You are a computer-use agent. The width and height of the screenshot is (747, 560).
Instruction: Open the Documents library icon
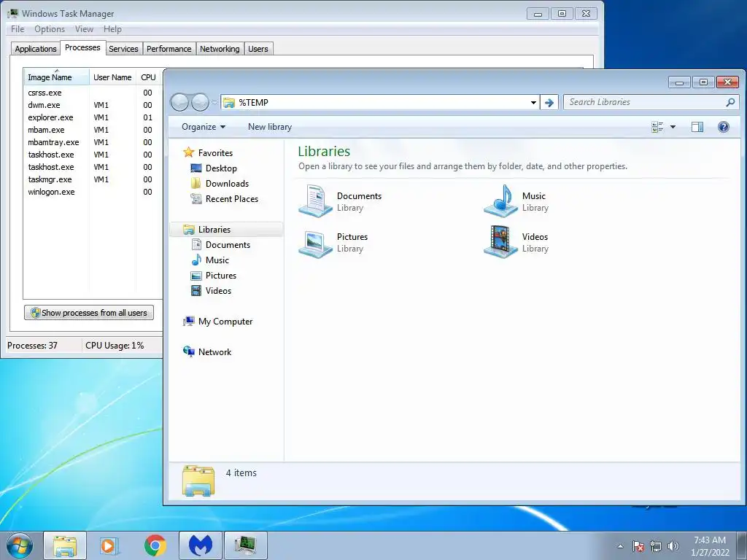315,201
